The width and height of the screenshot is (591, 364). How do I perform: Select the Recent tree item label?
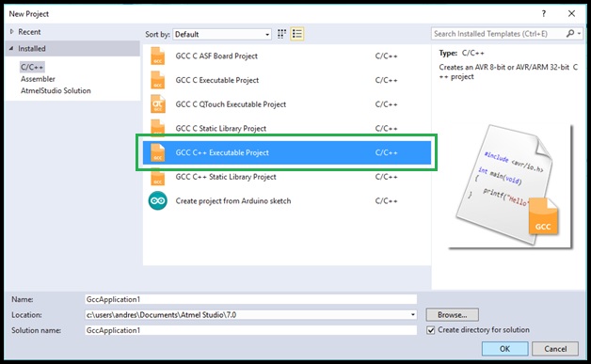[29, 32]
